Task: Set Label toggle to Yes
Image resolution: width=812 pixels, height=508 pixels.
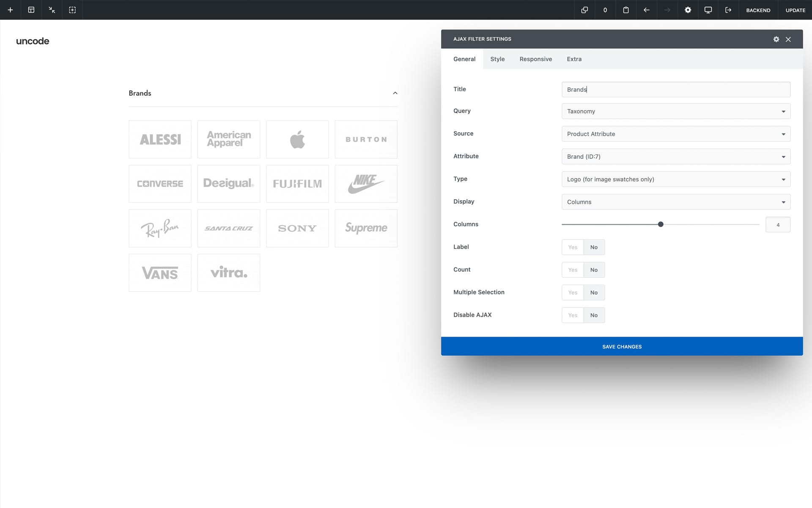Action: coord(573,247)
